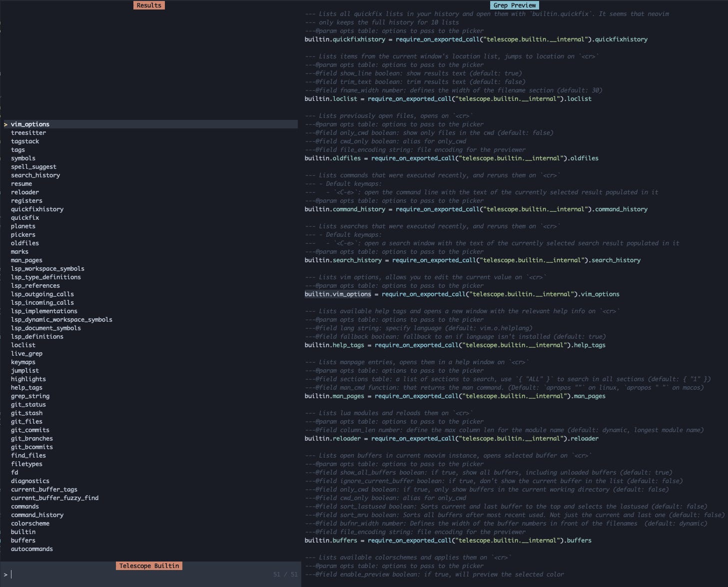Select the buffers result row
The height and width of the screenshot is (587, 728).
23,541
